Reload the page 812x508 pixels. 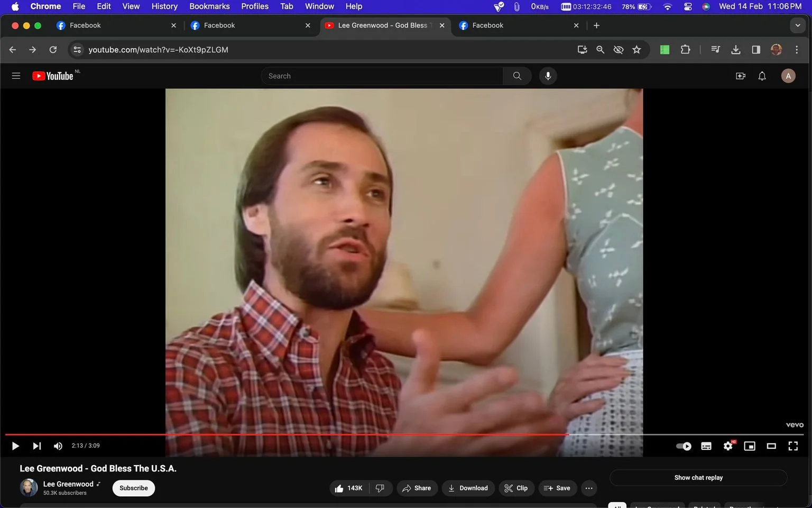tap(53, 49)
